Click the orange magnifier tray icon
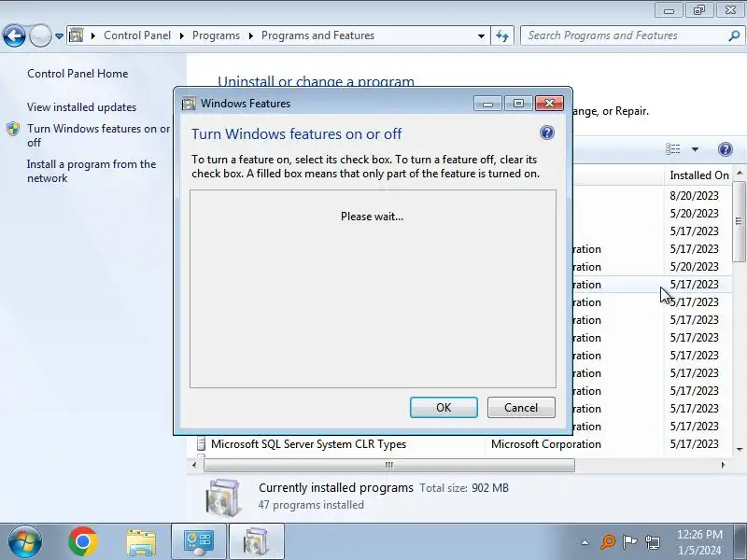The width and height of the screenshot is (747, 560). tap(608, 542)
